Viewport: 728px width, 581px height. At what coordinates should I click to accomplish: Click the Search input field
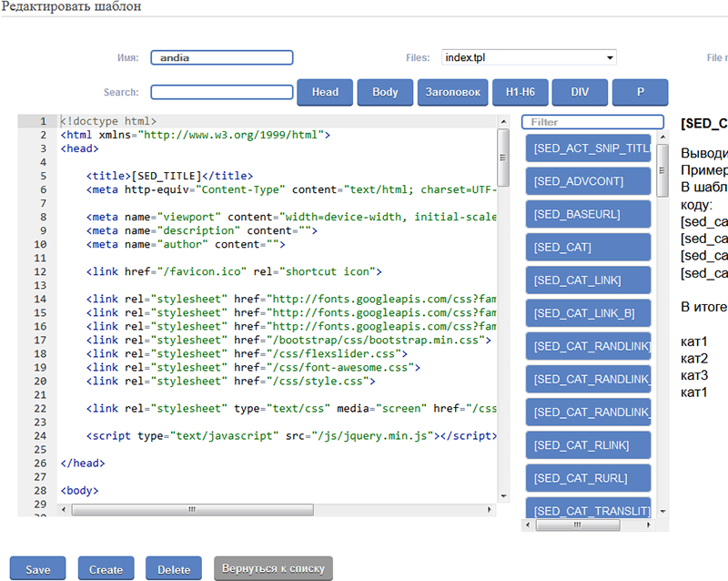pyautogui.click(x=221, y=92)
